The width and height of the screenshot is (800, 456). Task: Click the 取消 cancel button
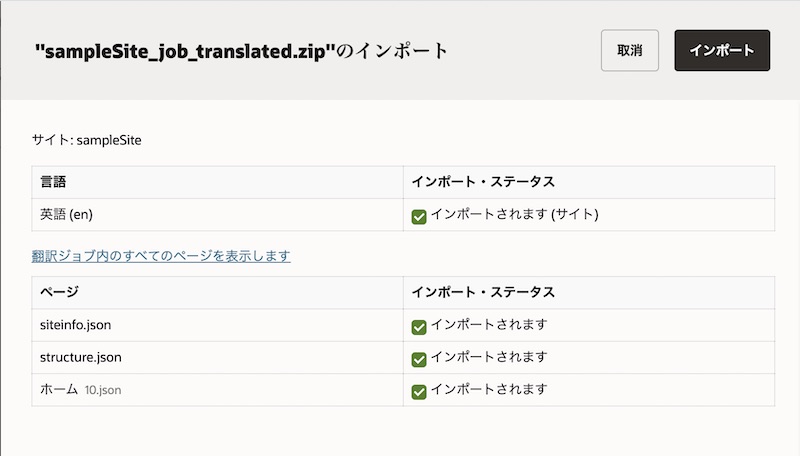point(629,50)
